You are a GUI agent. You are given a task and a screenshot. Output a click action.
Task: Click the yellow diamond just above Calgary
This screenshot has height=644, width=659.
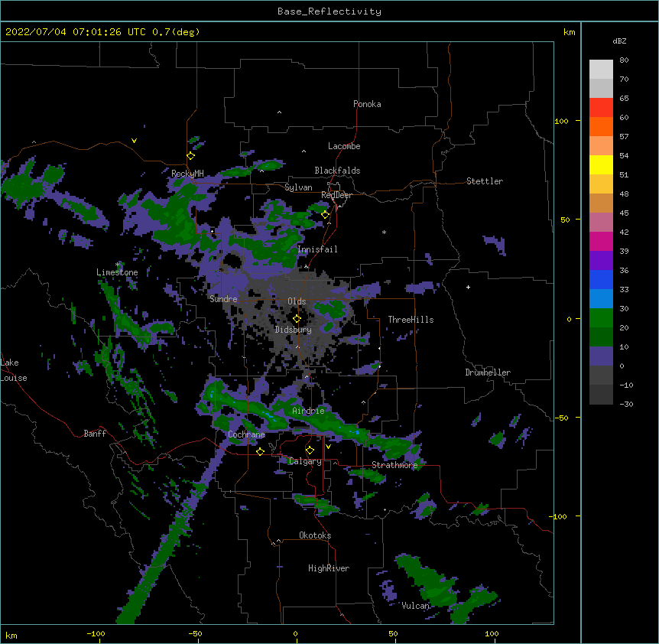tap(310, 450)
